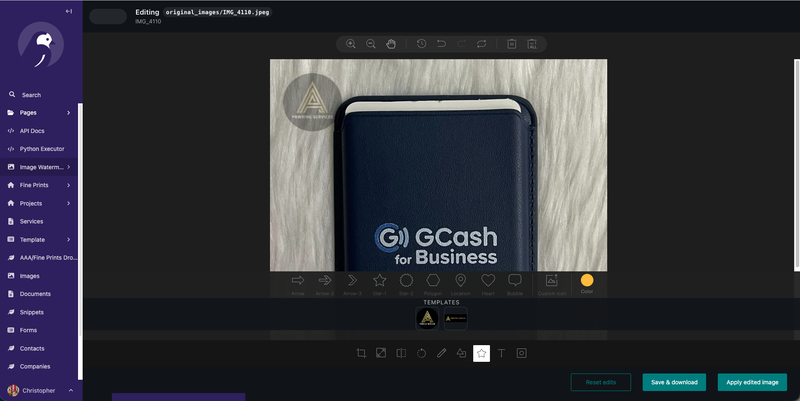800x401 pixels.
Task: Select the hand pan tool
Action: [391, 44]
